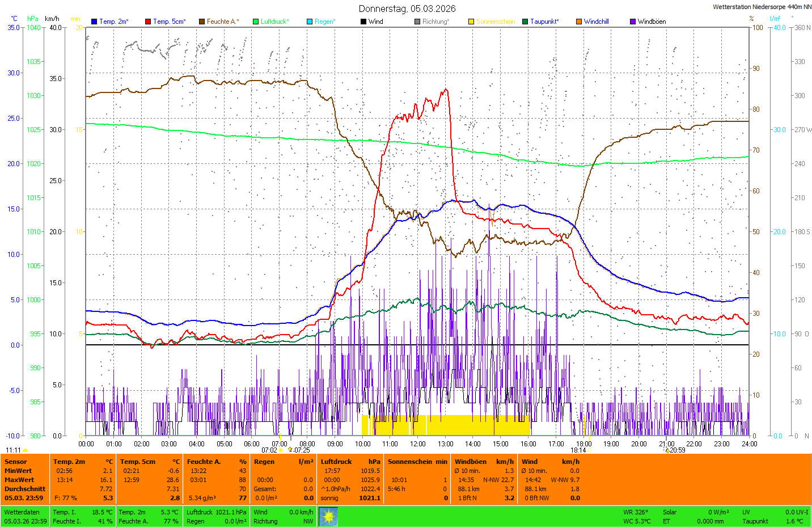Click the 18:14 sunset time marker
Viewport: 812px width, 528px height.
point(578,450)
